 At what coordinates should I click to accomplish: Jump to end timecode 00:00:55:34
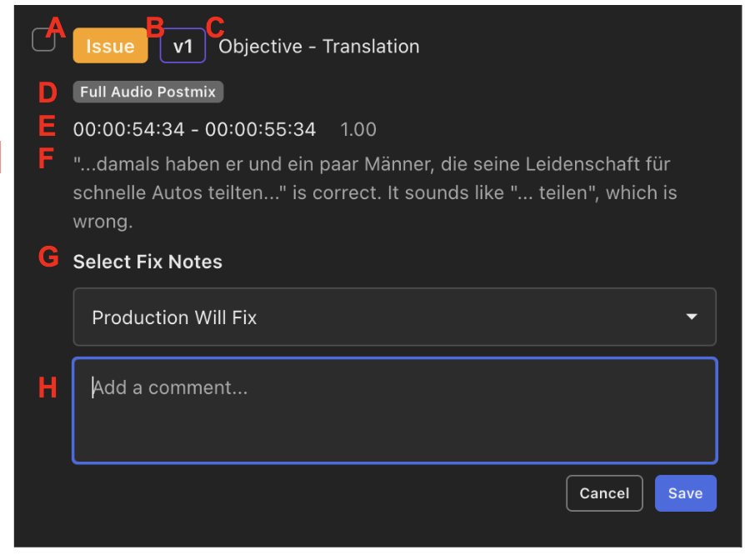pos(261,130)
